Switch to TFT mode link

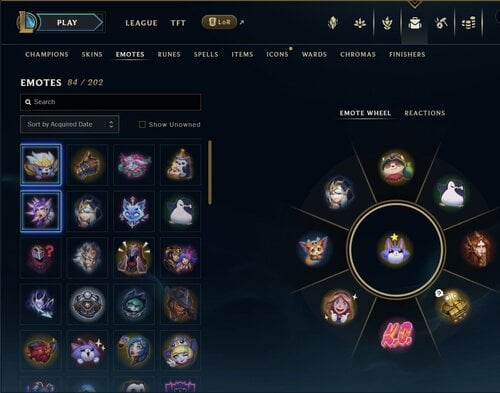pyautogui.click(x=178, y=23)
